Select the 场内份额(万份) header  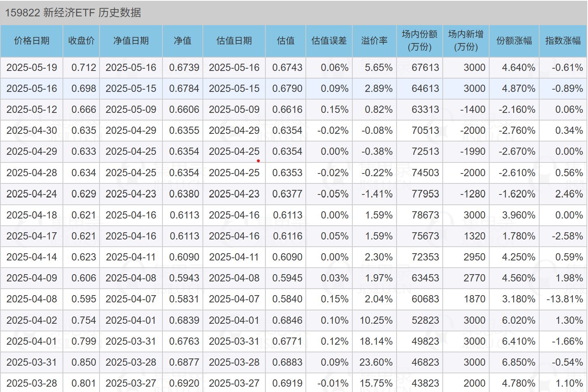(419, 41)
